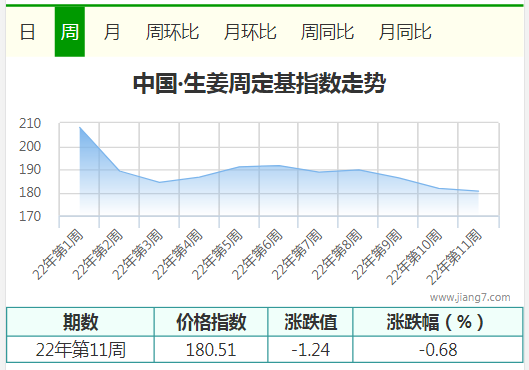
Task: Click the 22年第8周 axis label
Action: [337, 254]
